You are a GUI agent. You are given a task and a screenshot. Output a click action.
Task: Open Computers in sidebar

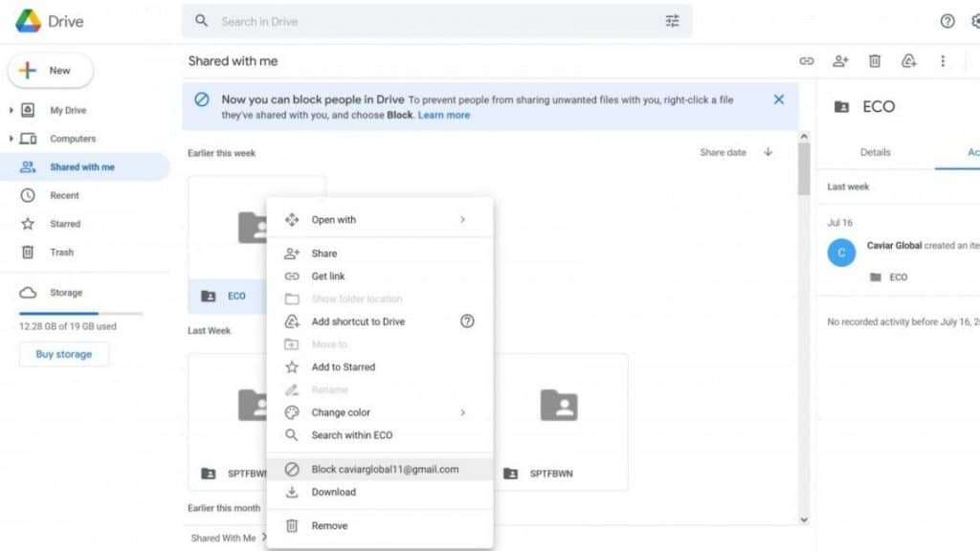(x=73, y=139)
